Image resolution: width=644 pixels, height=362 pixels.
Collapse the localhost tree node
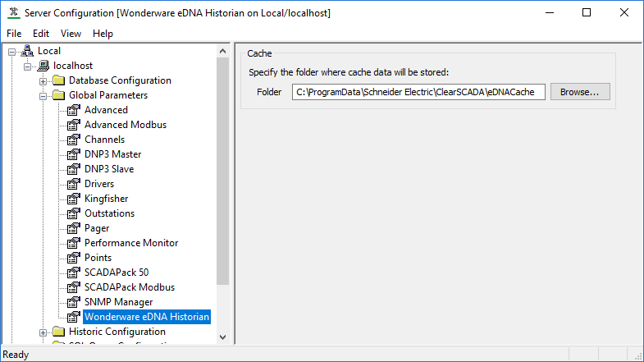pyautogui.click(x=27, y=66)
